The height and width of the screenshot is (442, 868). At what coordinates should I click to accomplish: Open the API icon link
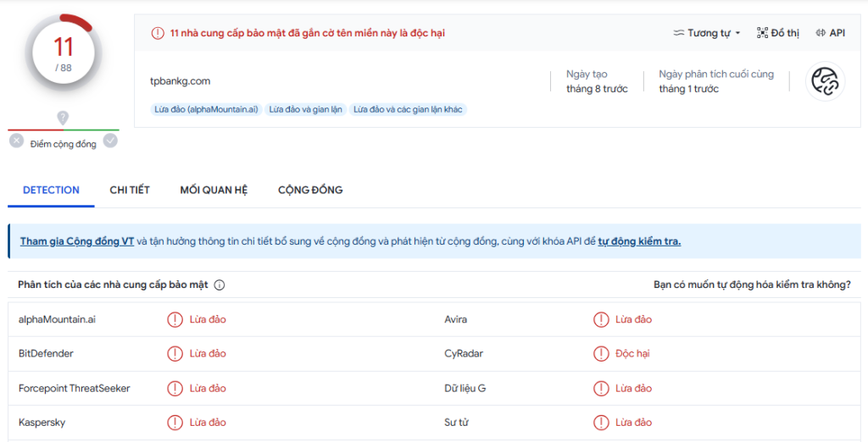tap(830, 33)
